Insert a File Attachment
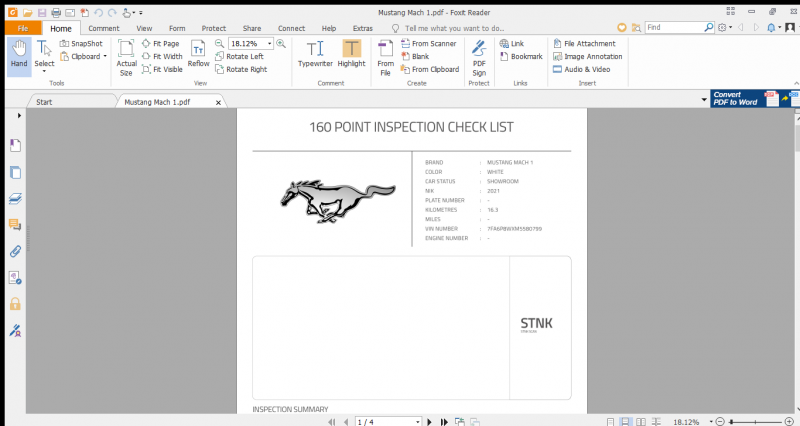 584,43
